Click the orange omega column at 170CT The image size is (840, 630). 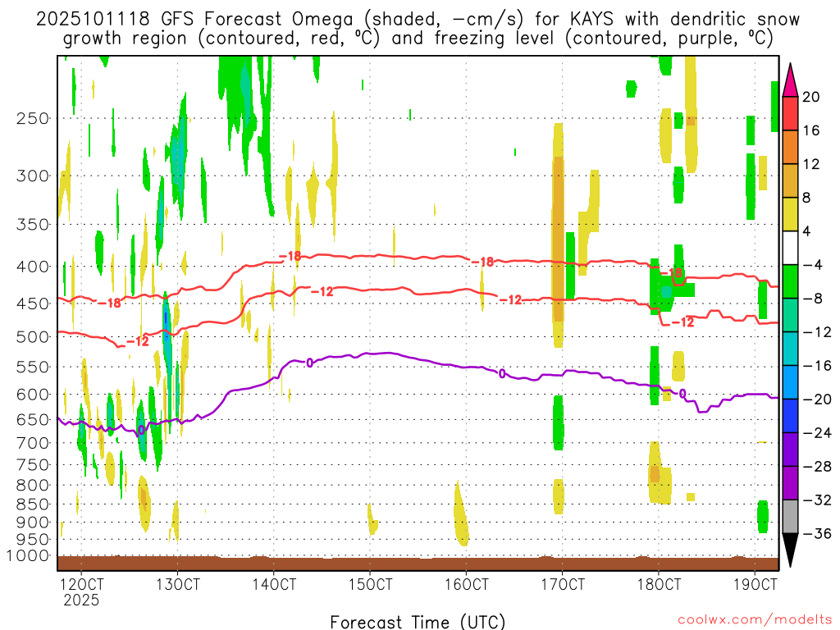point(558,239)
